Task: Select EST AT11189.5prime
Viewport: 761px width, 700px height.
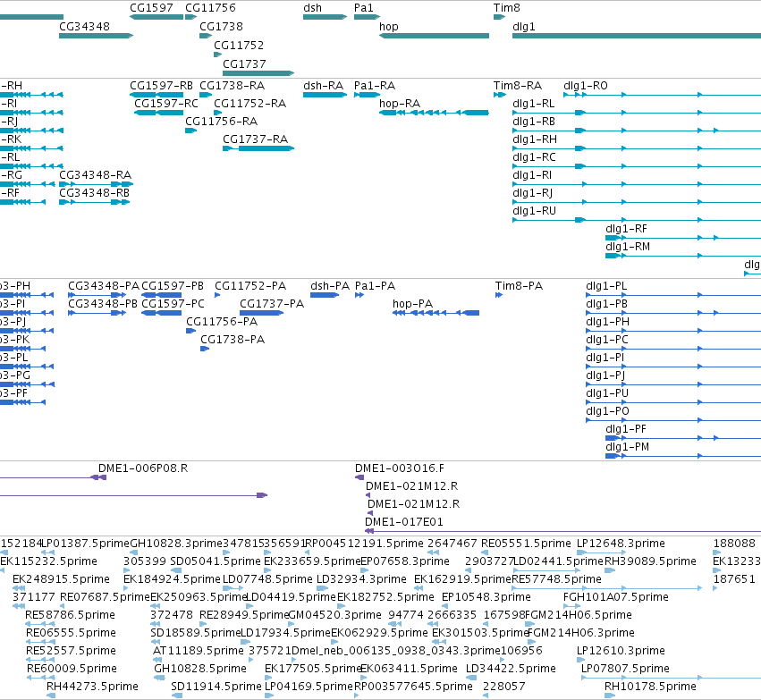Action: [199, 651]
